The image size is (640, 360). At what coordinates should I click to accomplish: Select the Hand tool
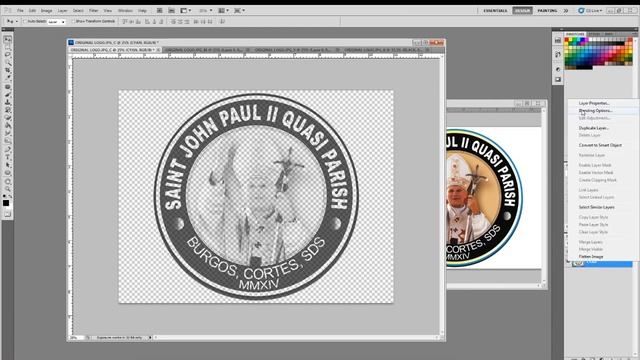tap(7, 181)
